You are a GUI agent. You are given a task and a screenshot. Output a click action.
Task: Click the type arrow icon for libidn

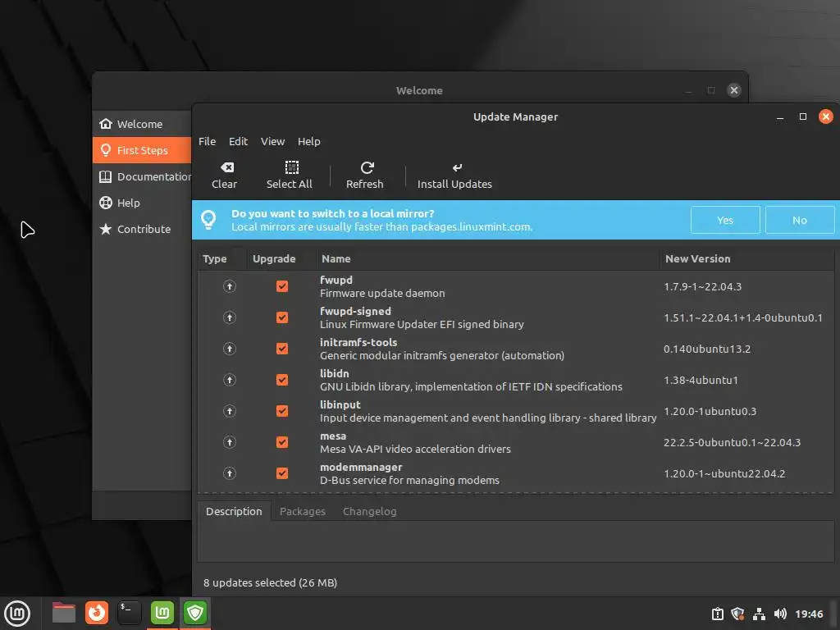pyautogui.click(x=230, y=380)
